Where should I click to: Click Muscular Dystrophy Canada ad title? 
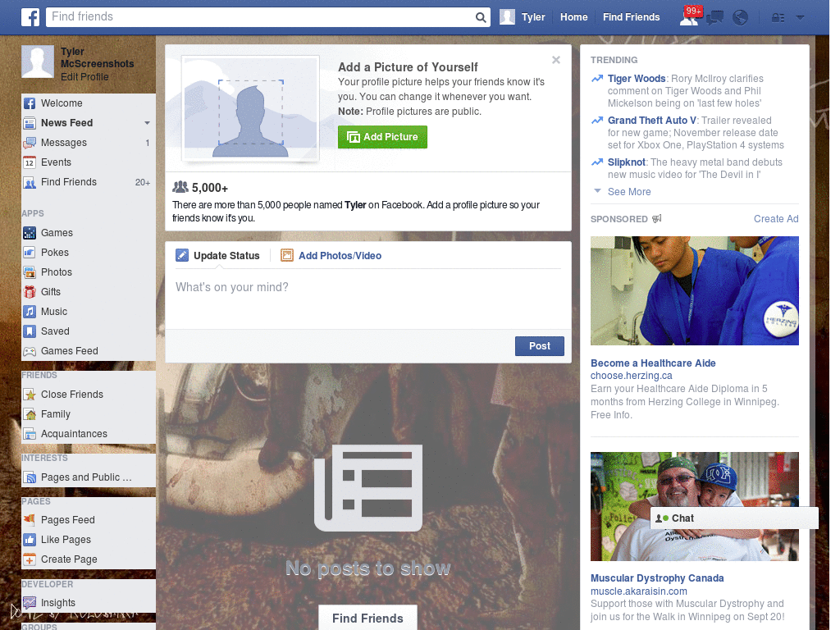pyautogui.click(x=657, y=578)
